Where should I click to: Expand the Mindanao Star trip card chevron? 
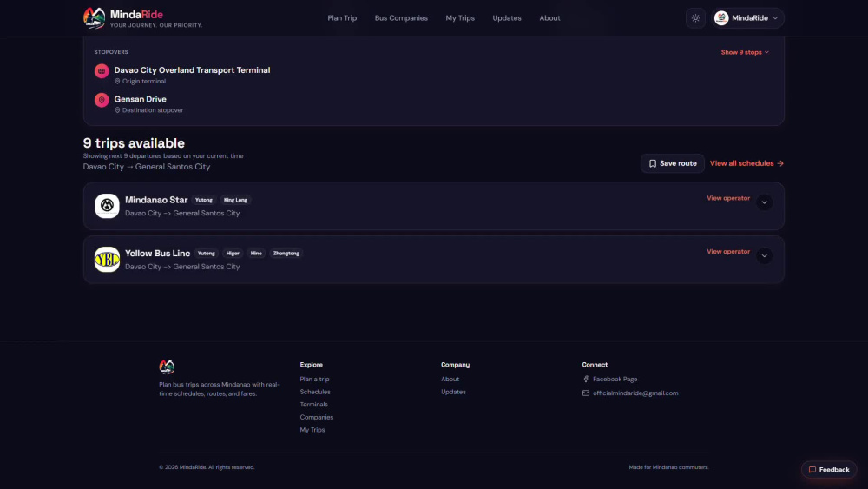764,202
